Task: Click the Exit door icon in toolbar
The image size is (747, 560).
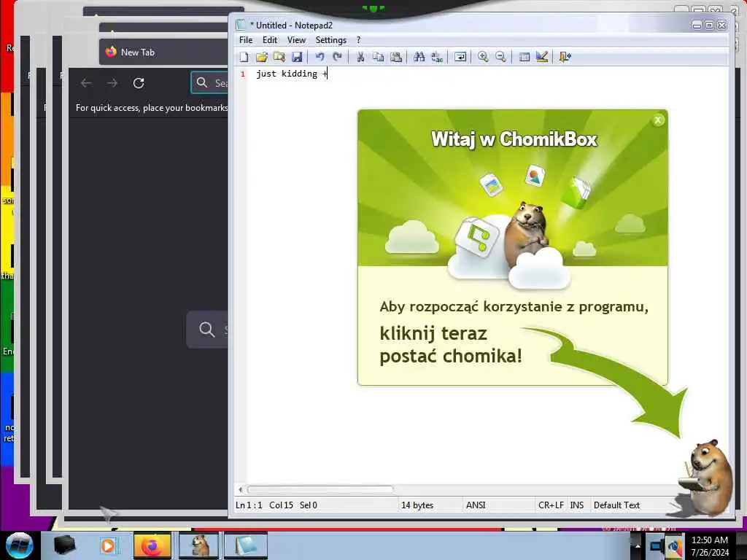Action: (565, 57)
